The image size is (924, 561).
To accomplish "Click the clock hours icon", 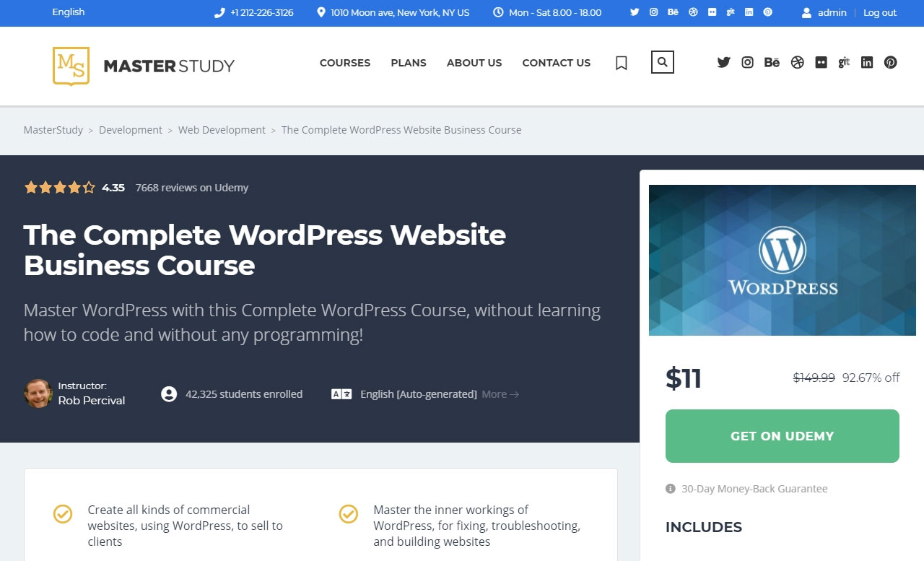I will coord(498,12).
